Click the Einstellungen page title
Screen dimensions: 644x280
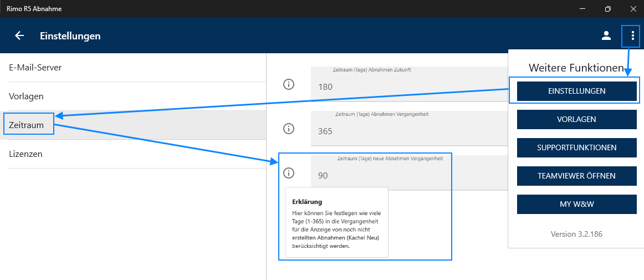coord(70,36)
